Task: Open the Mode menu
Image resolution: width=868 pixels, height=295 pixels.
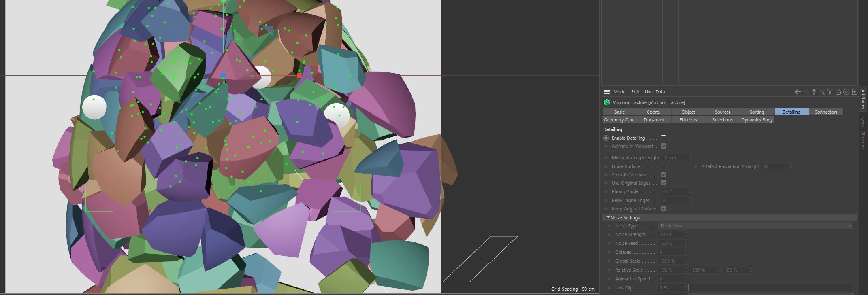Action: pos(619,92)
